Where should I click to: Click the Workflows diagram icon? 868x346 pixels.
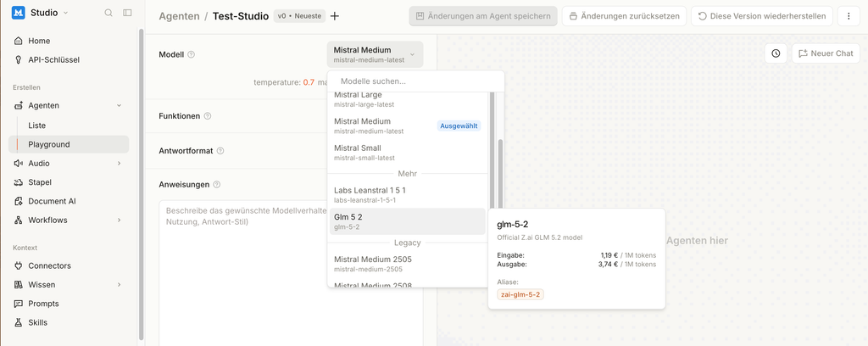point(19,220)
